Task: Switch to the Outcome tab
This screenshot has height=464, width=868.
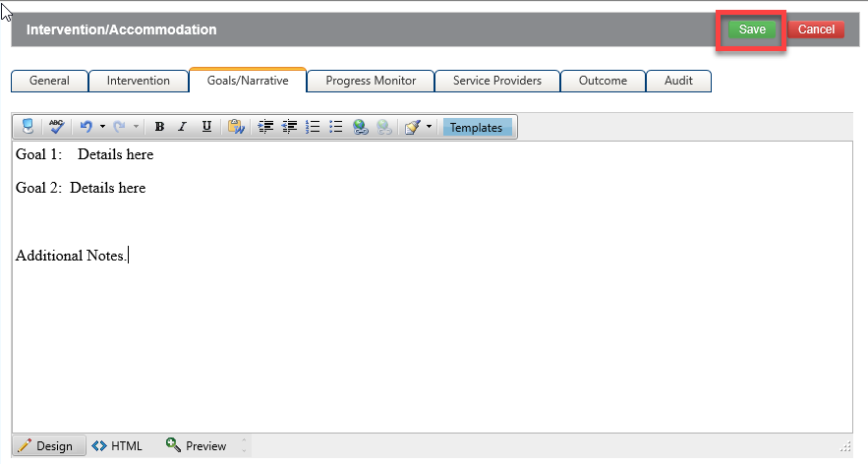Action: pyautogui.click(x=603, y=81)
